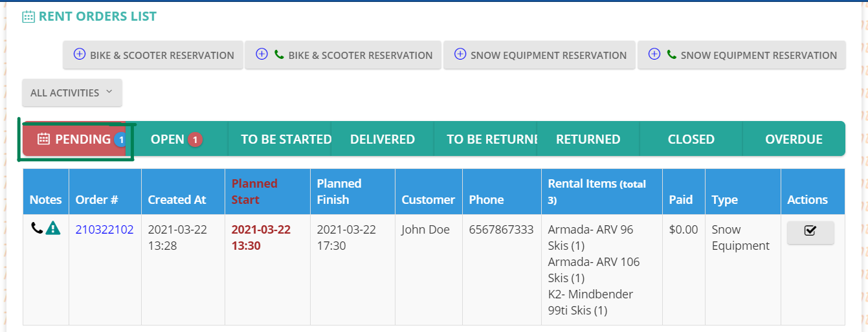
Task: Create a Snow Equipment Reservation without phone
Action: pyautogui.click(x=539, y=55)
